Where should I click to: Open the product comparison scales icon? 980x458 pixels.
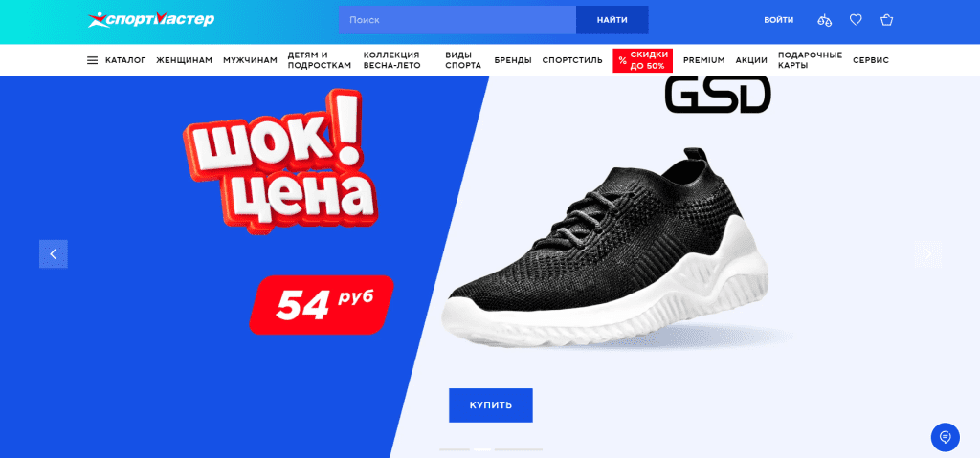(x=824, y=20)
